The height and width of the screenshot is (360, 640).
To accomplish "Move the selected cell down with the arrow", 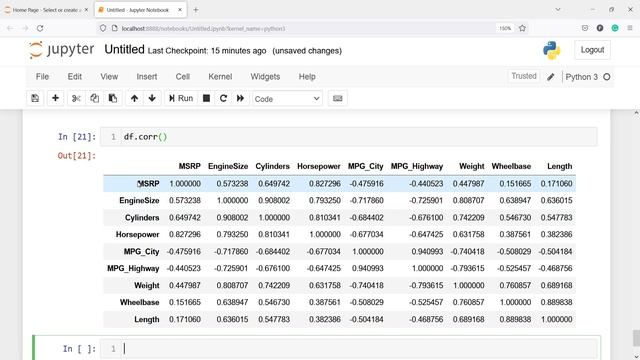I will click(152, 98).
